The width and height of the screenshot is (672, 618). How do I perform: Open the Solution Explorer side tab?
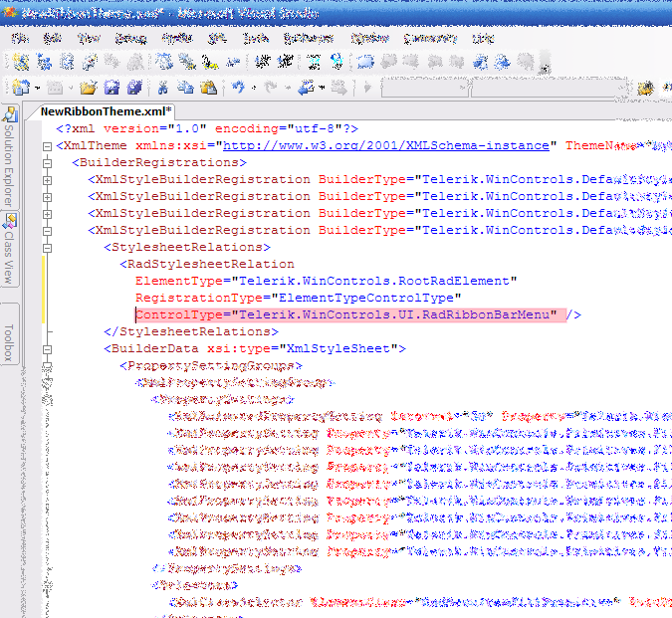click(x=9, y=157)
